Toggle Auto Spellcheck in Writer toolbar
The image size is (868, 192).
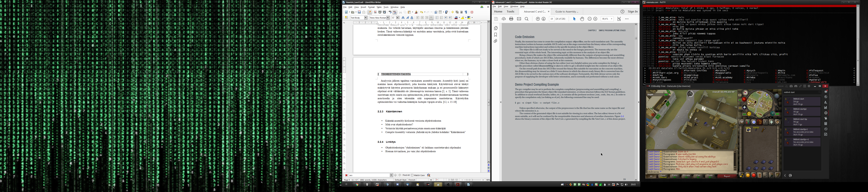point(395,12)
